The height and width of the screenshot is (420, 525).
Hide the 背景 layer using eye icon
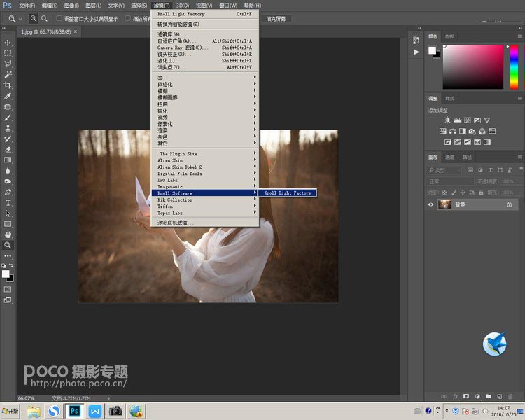coord(431,204)
